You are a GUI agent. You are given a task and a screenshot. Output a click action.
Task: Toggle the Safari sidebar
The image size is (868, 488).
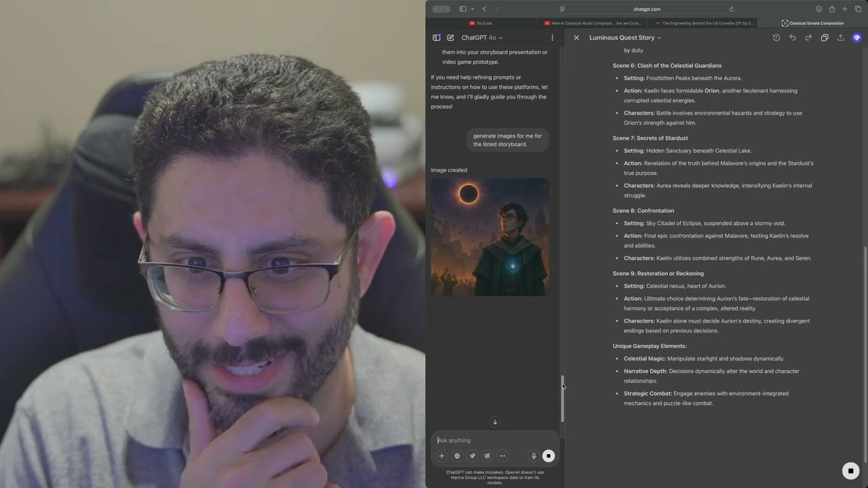[x=463, y=9]
